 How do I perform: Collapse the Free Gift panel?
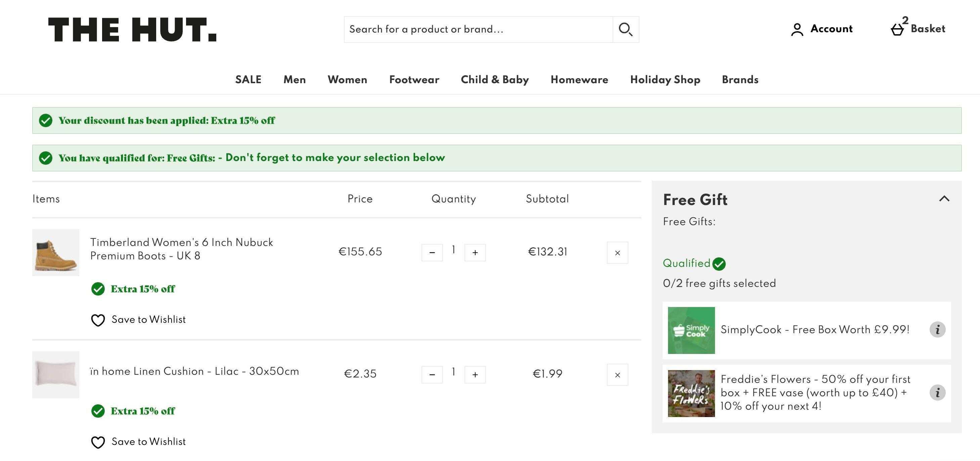(x=944, y=199)
